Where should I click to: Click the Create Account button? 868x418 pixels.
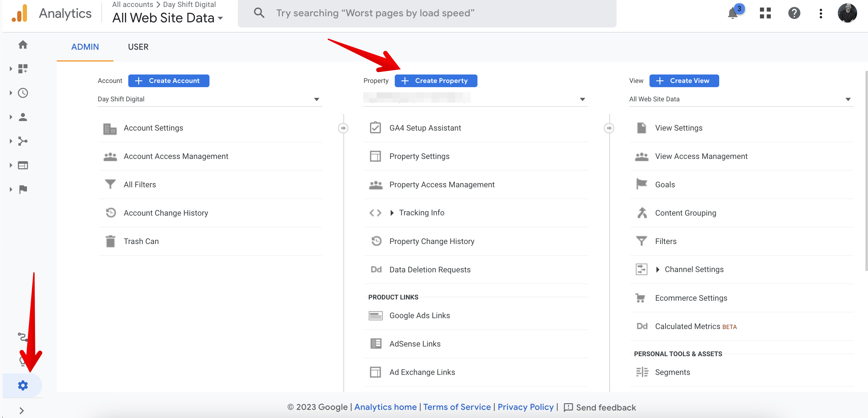click(168, 81)
